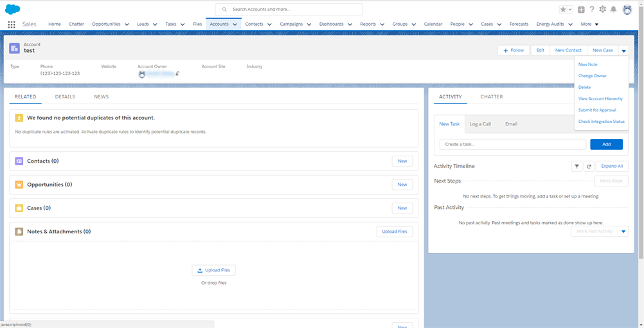Image resolution: width=644 pixels, height=328 pixels.
Task: Open the Global Actions plus icon
Action: (581, 10)
